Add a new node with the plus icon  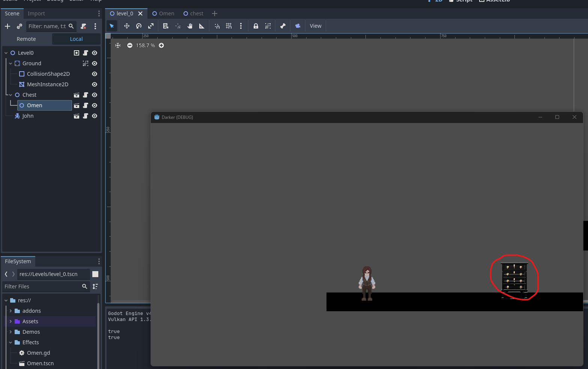pyautogui.click(x=8, y=26)
